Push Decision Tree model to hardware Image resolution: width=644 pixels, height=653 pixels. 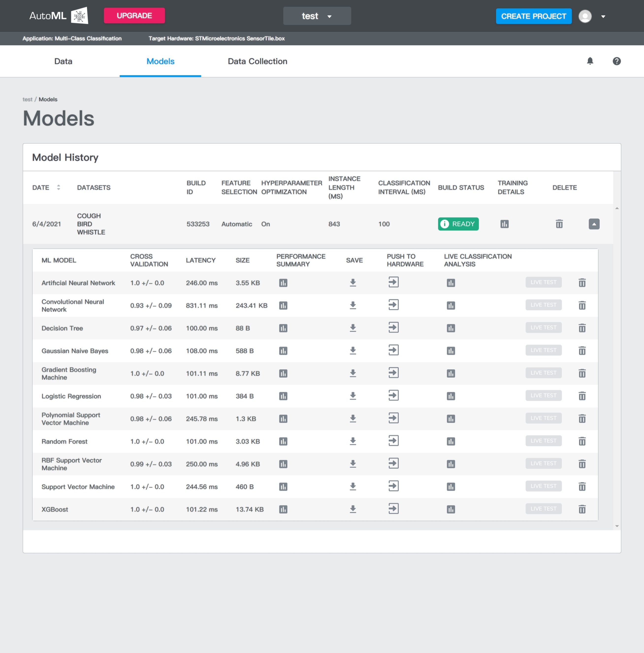coord(394,328)
